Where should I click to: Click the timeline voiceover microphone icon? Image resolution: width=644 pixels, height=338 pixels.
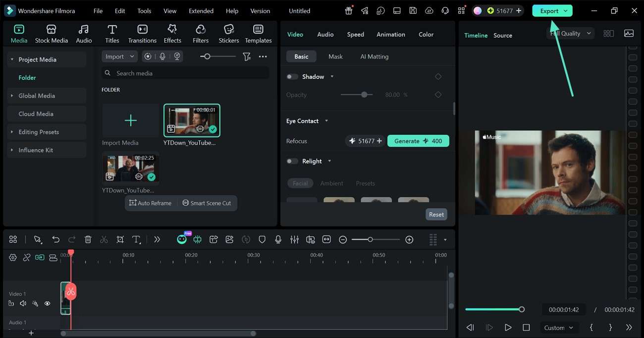278,239
